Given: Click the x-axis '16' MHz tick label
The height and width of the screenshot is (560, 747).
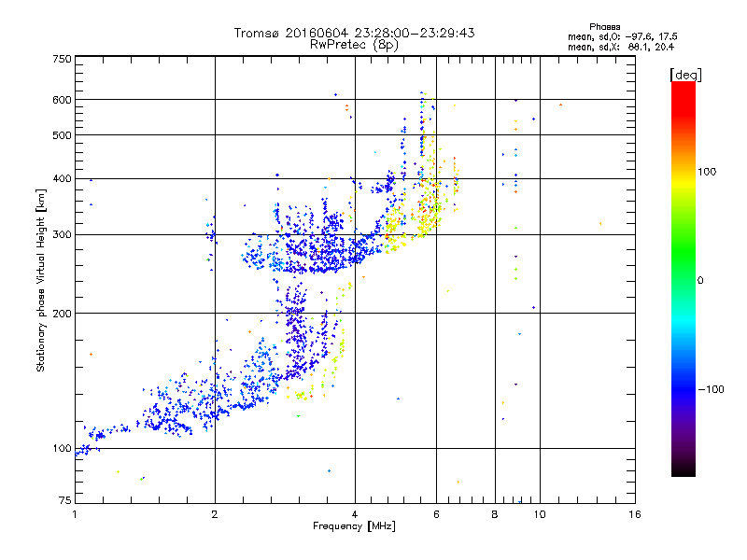Looking at the screenshot, I should pos(635,514).
